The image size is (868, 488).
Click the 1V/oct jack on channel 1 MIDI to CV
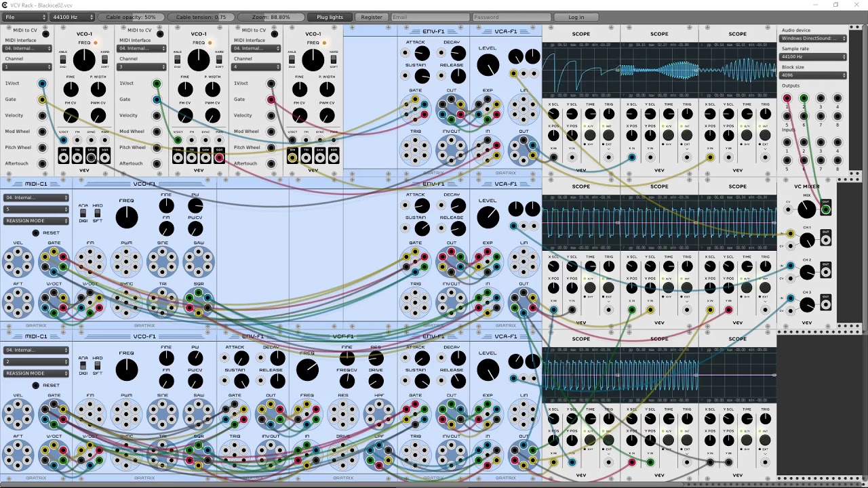42,84
